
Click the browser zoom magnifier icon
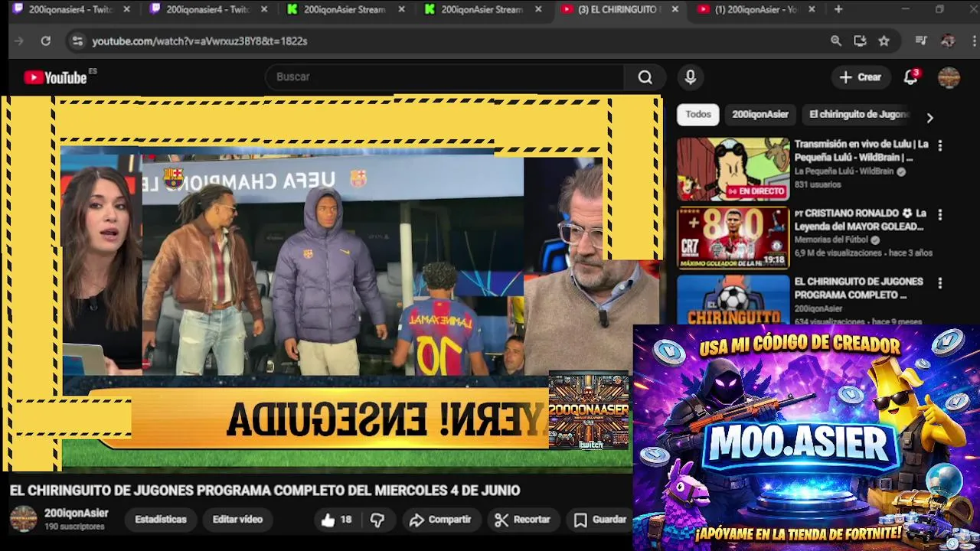[836, 41]
